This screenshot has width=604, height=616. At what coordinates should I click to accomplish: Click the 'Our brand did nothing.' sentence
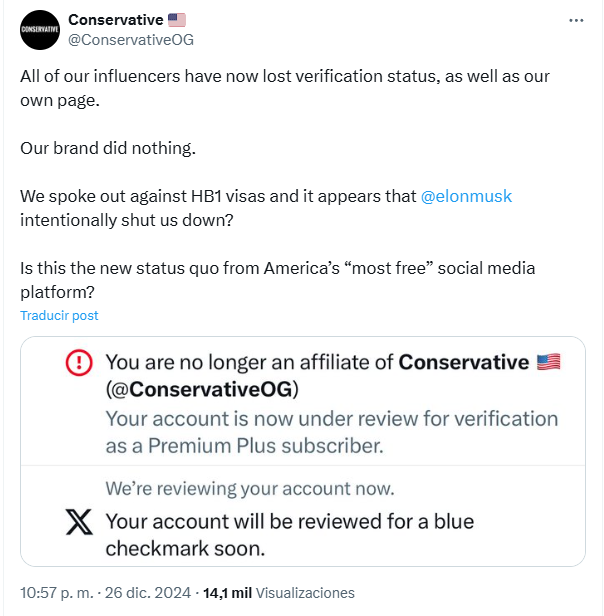108,148
